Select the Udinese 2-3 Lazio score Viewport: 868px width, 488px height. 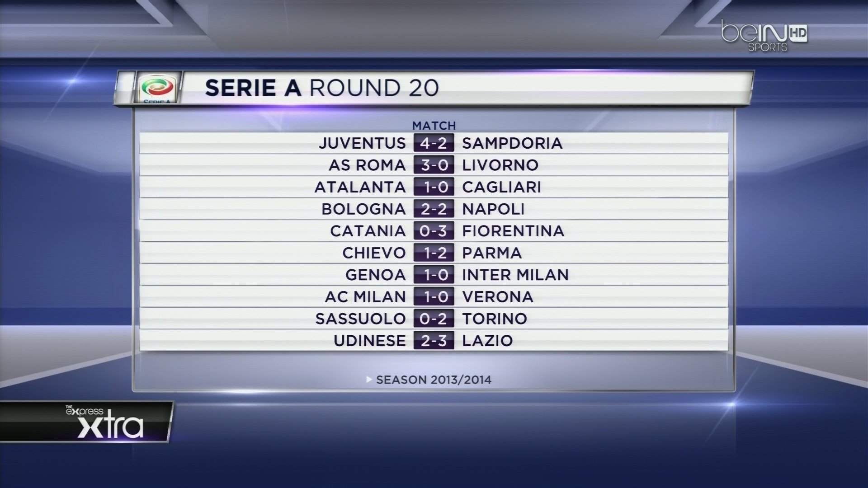(434, 341)
